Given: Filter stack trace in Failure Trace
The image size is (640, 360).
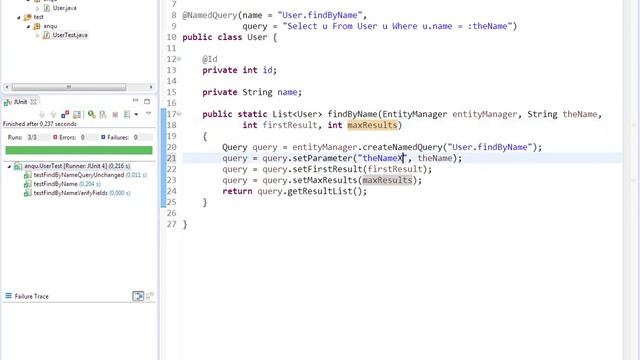Looking at the screenshot, I should 138,296.
